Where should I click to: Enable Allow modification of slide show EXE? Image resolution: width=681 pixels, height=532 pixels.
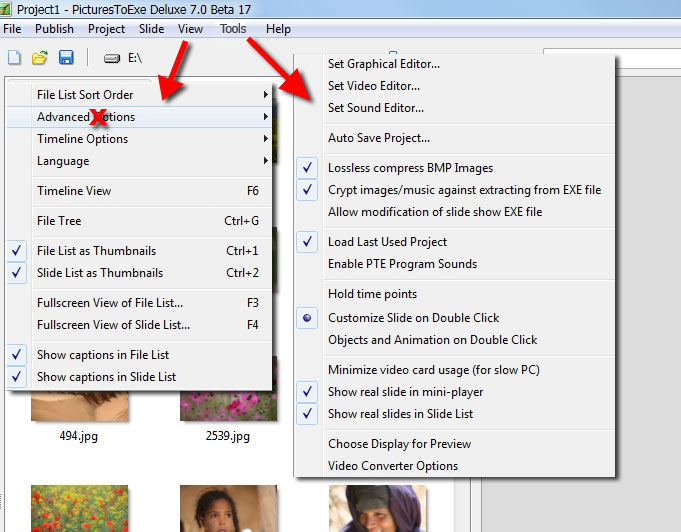(x=454, y=212)
